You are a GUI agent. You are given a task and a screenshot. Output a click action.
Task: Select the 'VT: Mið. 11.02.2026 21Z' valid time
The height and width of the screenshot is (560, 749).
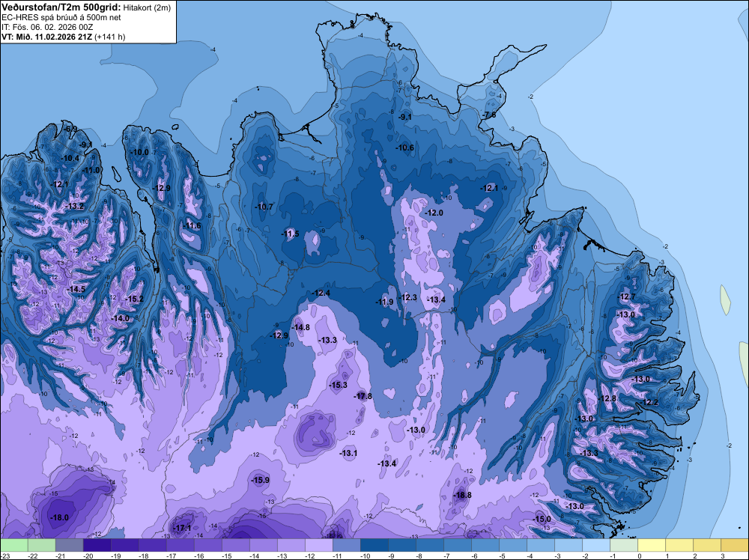coord(46,37)
